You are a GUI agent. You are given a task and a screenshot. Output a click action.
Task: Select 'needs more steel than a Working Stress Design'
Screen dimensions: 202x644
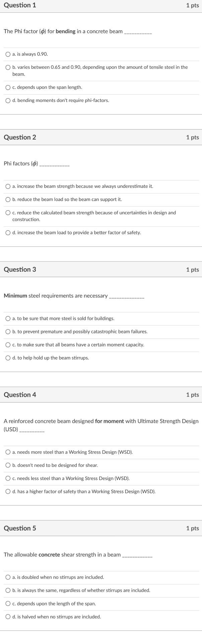pos(7,452)
